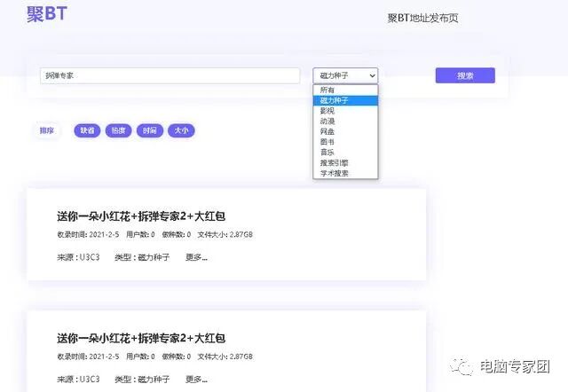The image size is (568, 392).
Task: Click the 聚BT logo
Action: [47, 14]
